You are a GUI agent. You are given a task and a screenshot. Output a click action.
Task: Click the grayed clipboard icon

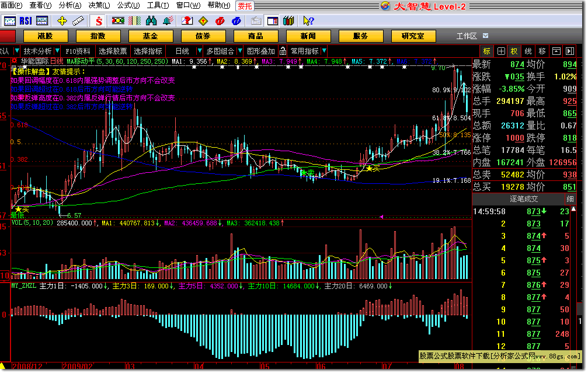pyautogui.click(x=256, y=21)
